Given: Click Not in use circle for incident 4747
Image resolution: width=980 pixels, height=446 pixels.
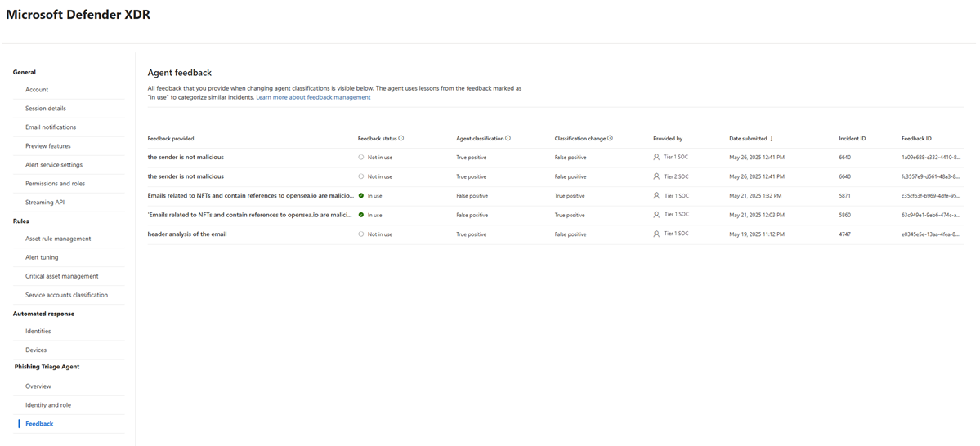Looking at the screenshot, I should pos(360,234).
